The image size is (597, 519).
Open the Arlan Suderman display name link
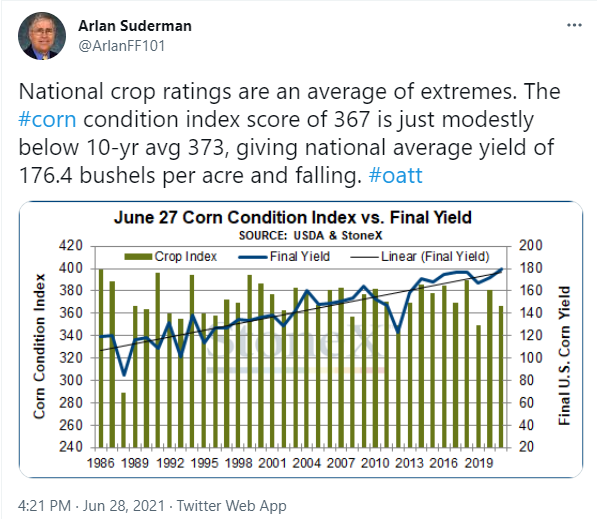click(x=135, y=26)
